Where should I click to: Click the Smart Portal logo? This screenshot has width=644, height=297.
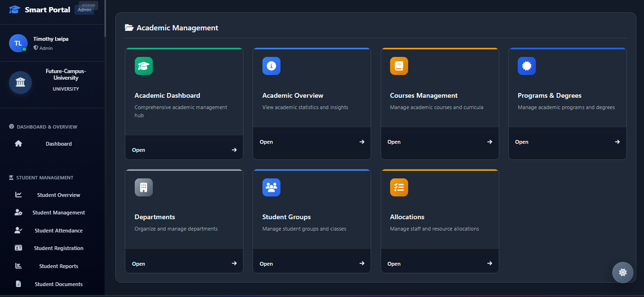15,9
